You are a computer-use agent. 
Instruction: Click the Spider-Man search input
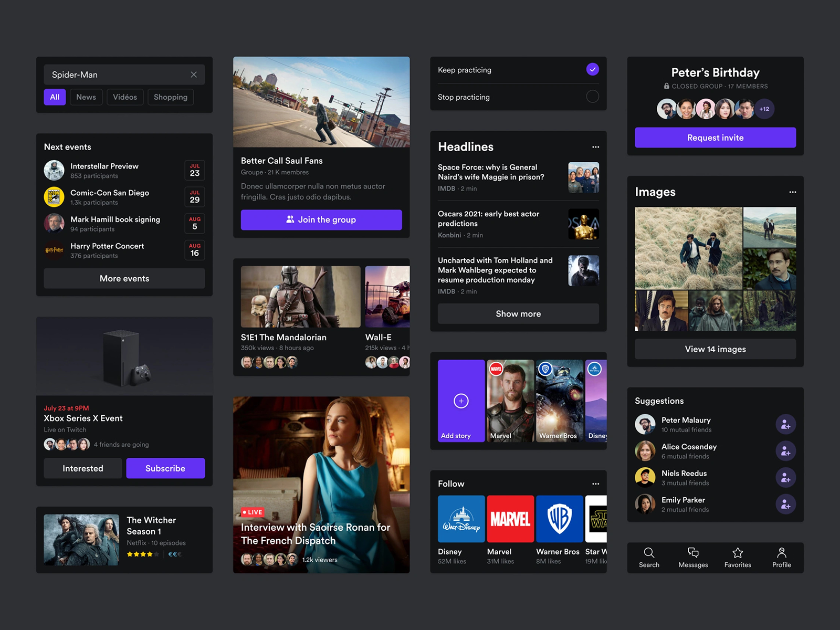(124, 75)
